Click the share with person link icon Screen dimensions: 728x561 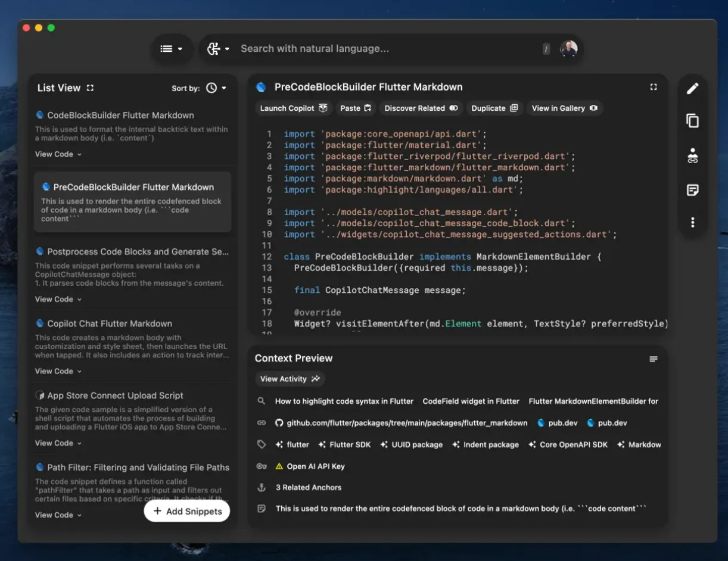coord(692,155)
